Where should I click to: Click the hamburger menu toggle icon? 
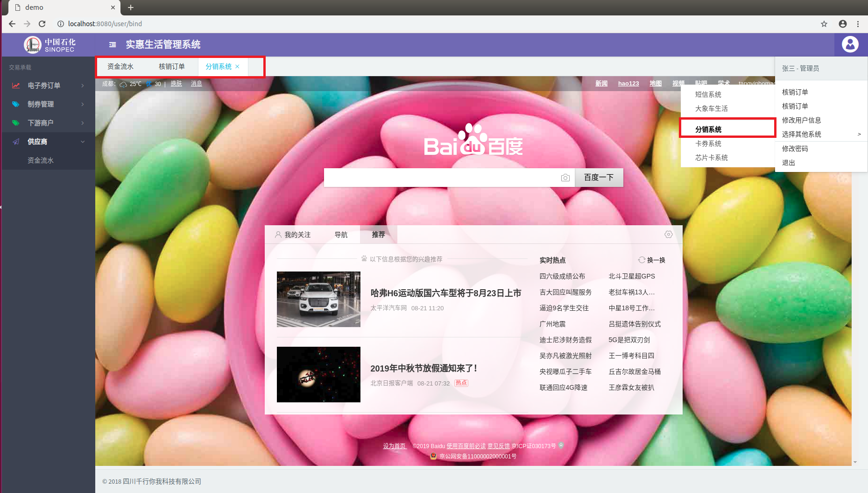pyautogui.click(x=113, y=45)
